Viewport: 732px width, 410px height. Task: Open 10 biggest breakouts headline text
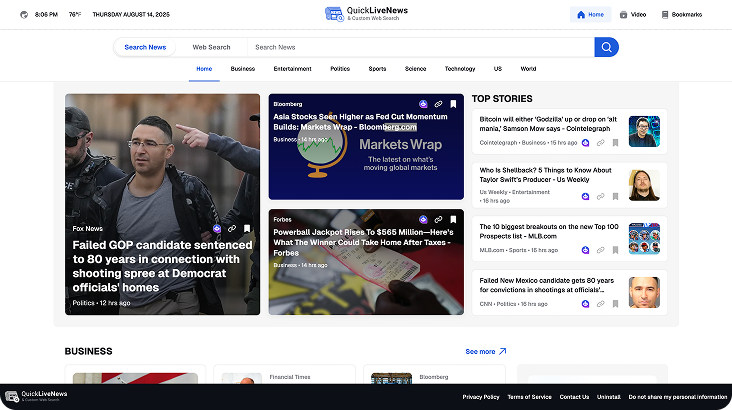click(x=549, y=231)
